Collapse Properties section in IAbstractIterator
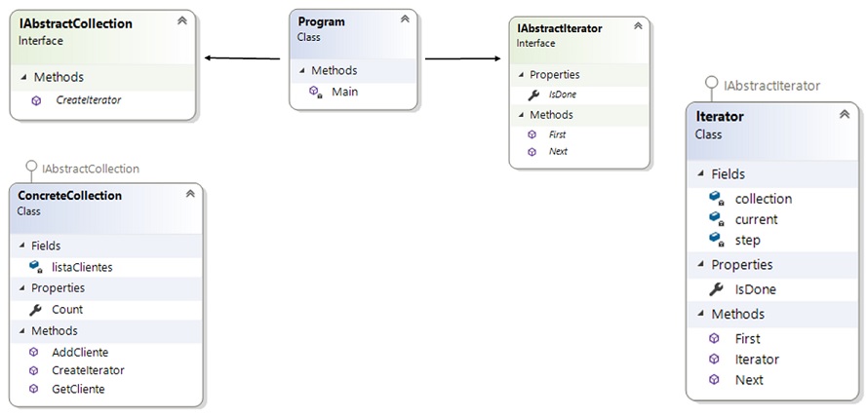Viewport: 868px width, 417px height. [521, 75]
